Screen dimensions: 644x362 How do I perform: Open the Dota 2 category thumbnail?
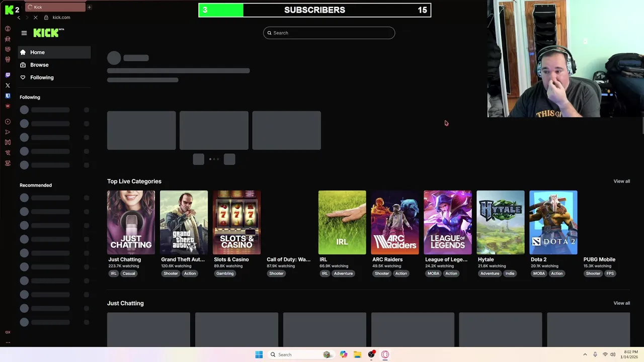pyautogui.click(x=553, y=222)
